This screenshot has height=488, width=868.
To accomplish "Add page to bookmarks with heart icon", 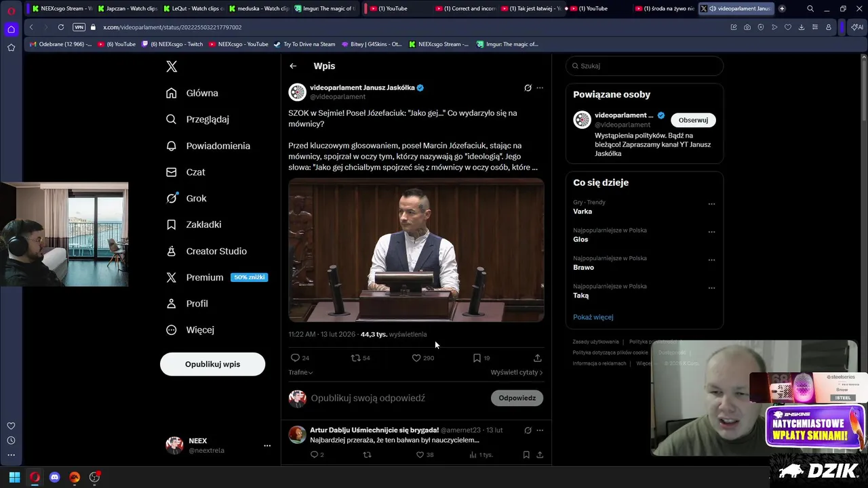I will [x=787, y=27].
